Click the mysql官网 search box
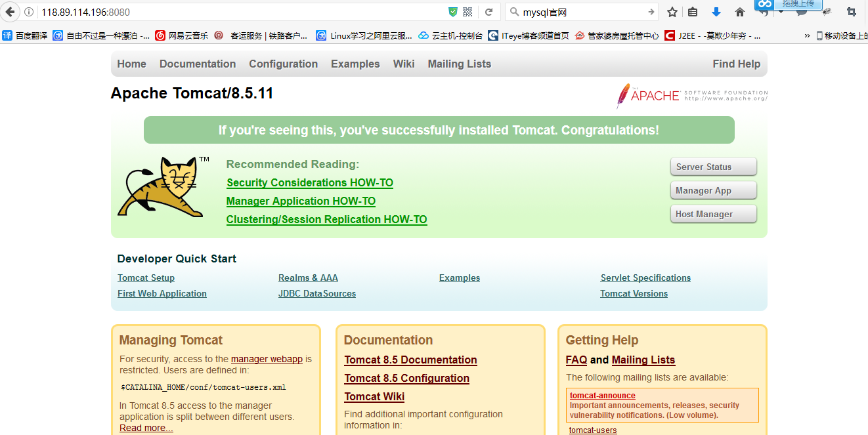This screenshot has width=868, height=435. [581, 12]
